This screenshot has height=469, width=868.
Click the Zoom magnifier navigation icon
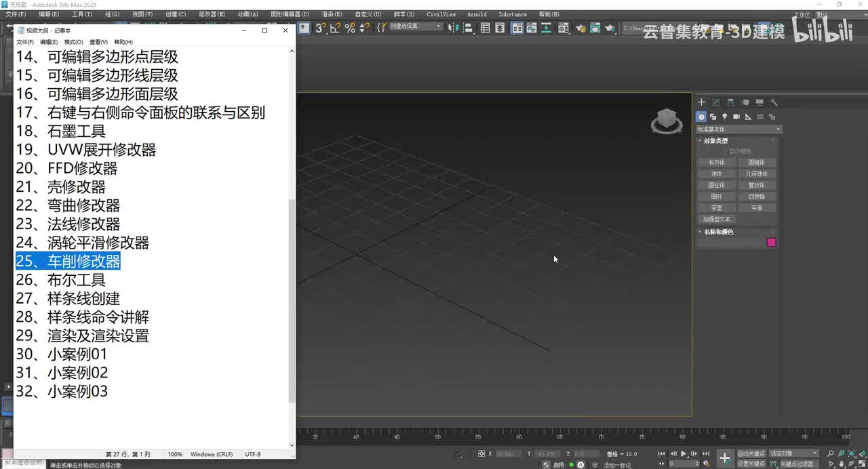831,453
